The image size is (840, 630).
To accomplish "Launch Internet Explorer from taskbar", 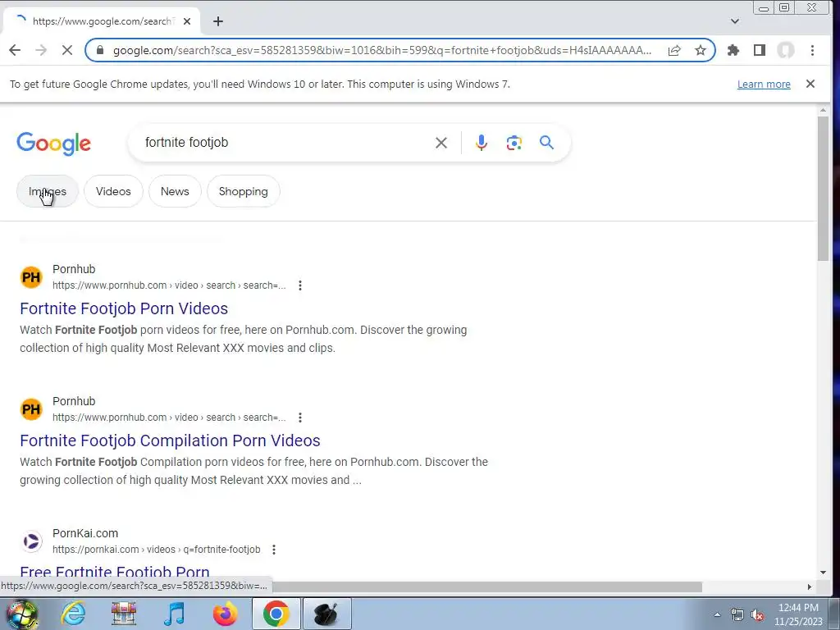I will (73, 614).
